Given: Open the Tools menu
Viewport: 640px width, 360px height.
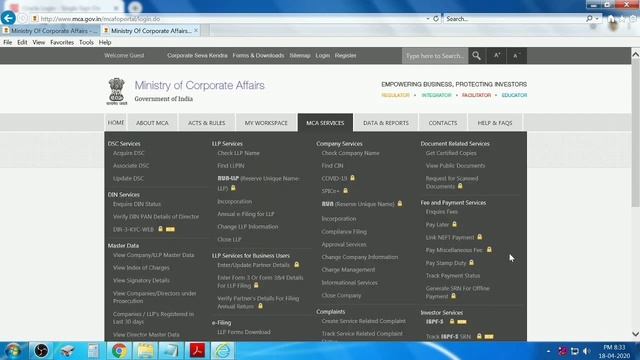Looking at the screenshot, I should 86,42.
